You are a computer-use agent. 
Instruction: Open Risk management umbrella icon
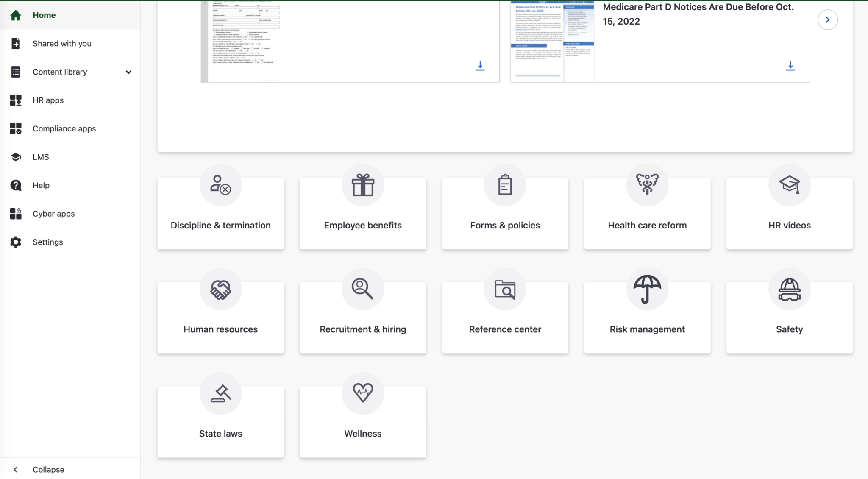click(647, 289)
